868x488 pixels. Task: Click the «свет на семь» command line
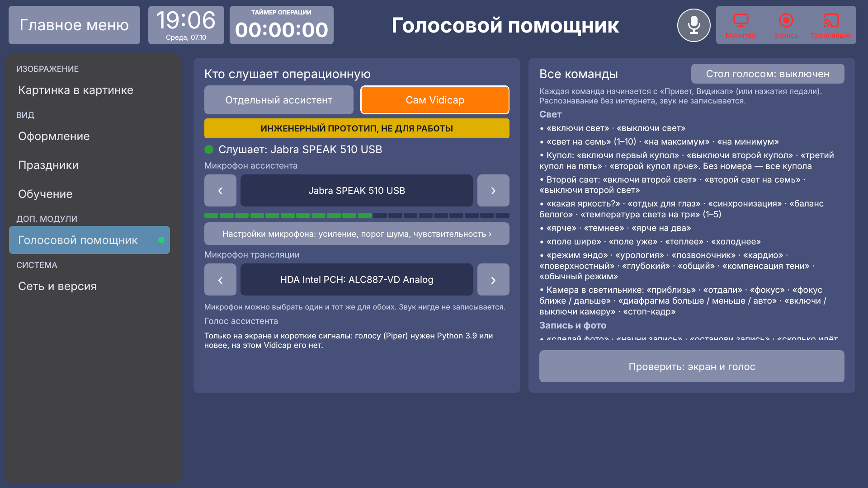[x=659, y=142]
